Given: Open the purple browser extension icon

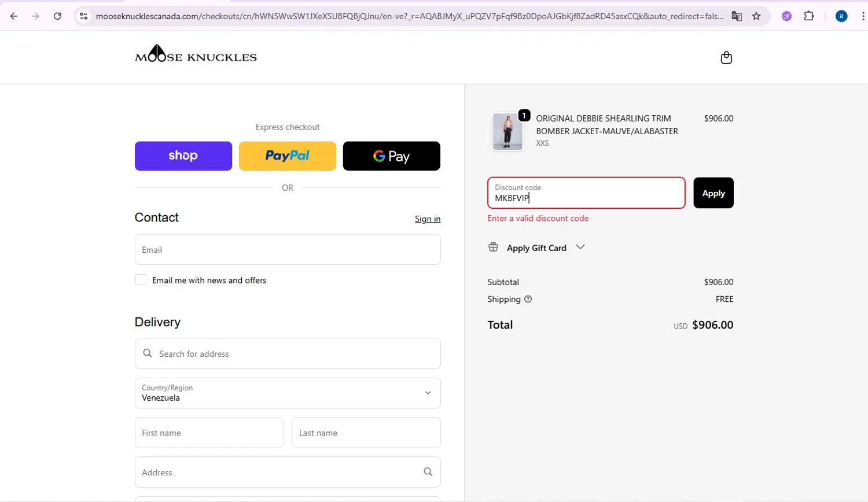Looking at the screenshot, I should pyautogui.click(x=786, y=16).
